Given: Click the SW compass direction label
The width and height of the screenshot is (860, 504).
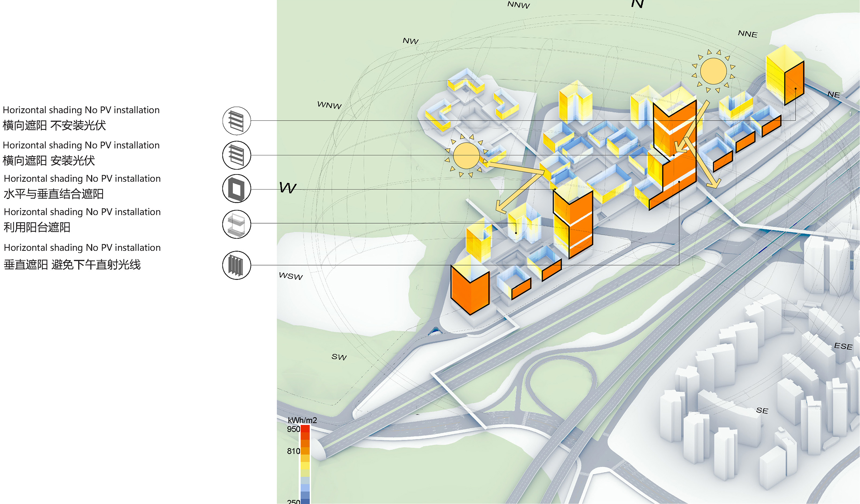Looking at the screenshot, I should click(339, 357).
